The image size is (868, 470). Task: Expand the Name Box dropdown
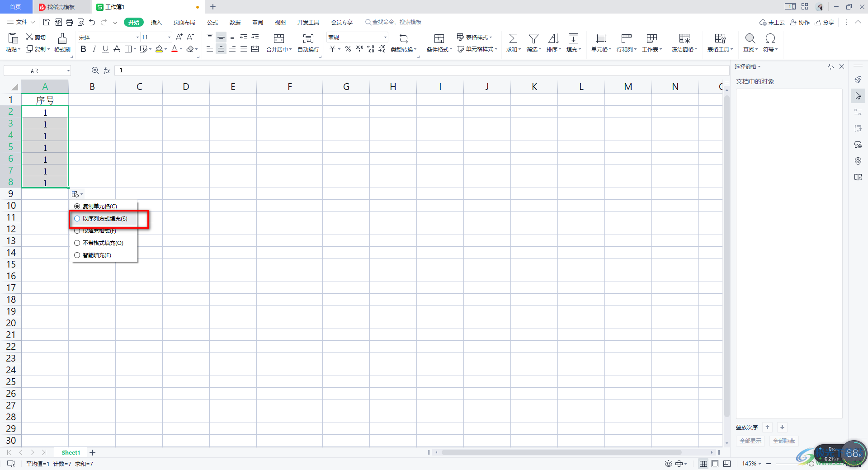68,71
